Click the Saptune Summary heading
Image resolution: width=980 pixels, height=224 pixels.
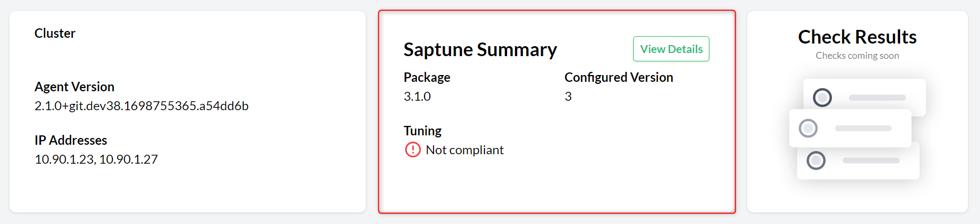(x=480, y=49)
